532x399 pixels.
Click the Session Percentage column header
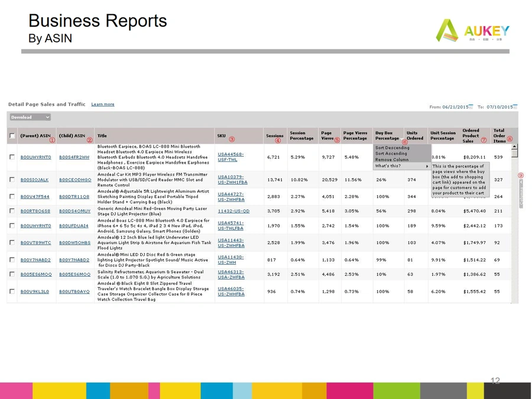pos(301,136)
